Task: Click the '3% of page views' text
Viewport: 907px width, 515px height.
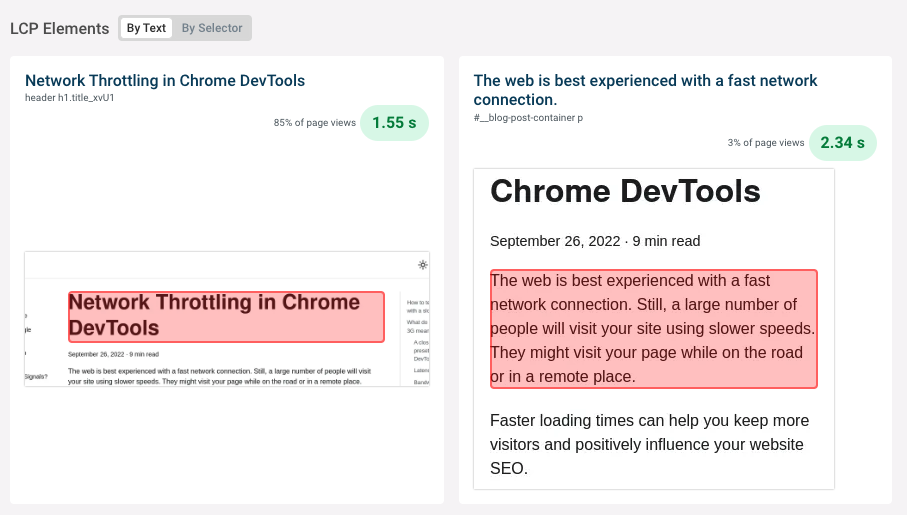Action: (x=766, y=143)
